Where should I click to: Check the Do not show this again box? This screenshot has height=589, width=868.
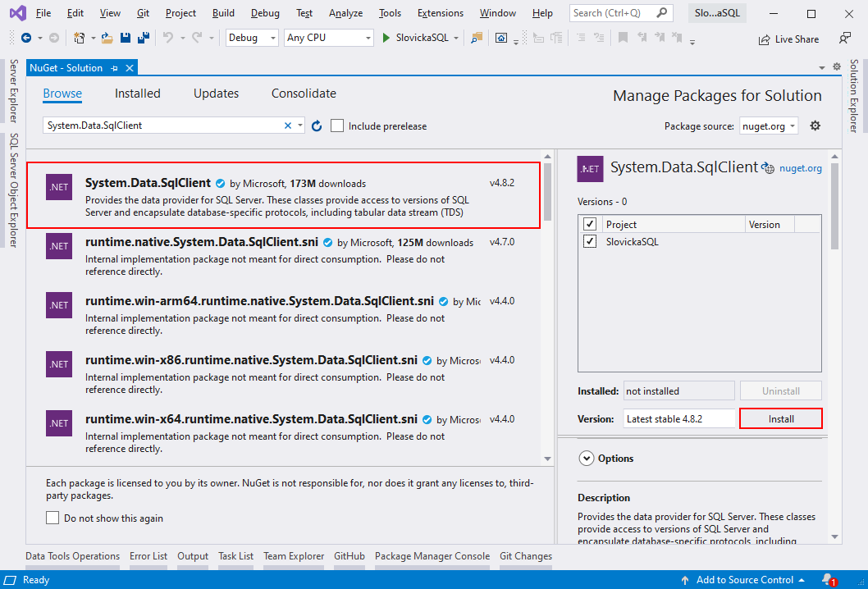[53, 518]
